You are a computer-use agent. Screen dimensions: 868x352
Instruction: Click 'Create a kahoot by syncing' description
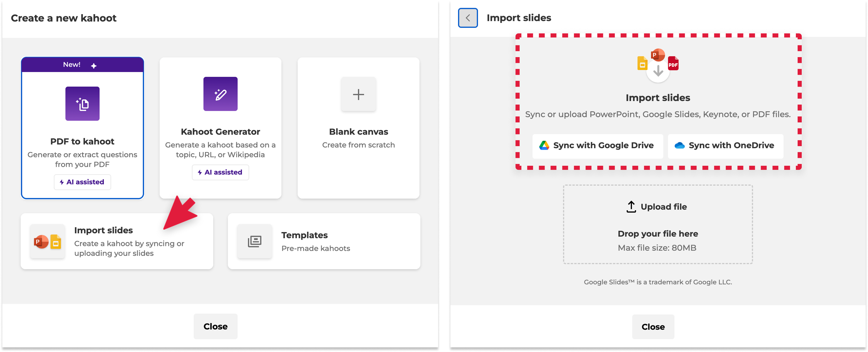coord(129,248)
